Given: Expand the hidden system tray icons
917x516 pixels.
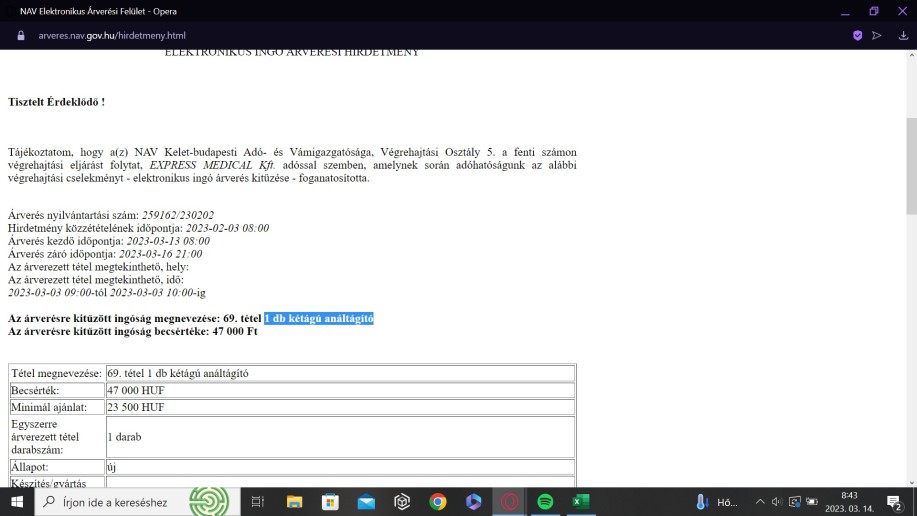Looking at the screenshot, I should point(760,502).
